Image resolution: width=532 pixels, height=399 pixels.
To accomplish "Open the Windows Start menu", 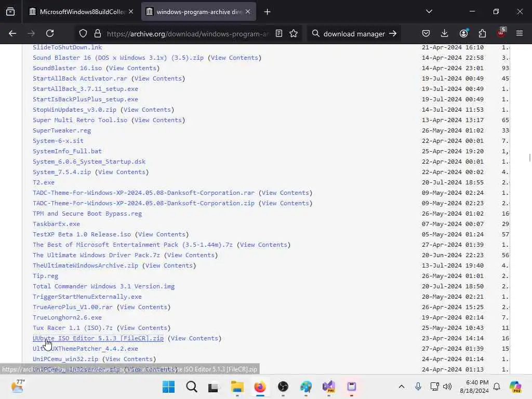I will pos(169,387).
